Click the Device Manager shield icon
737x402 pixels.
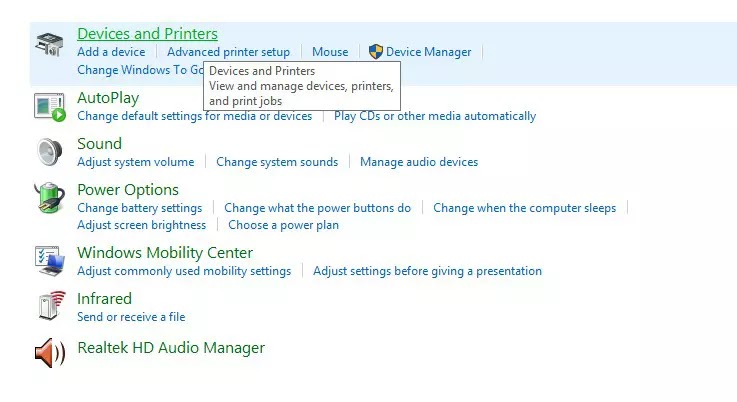tap(376, 52)
